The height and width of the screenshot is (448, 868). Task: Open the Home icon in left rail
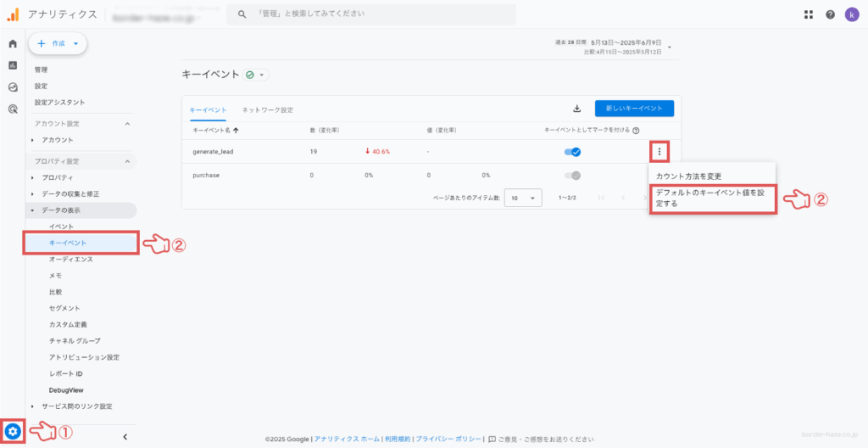13,44
